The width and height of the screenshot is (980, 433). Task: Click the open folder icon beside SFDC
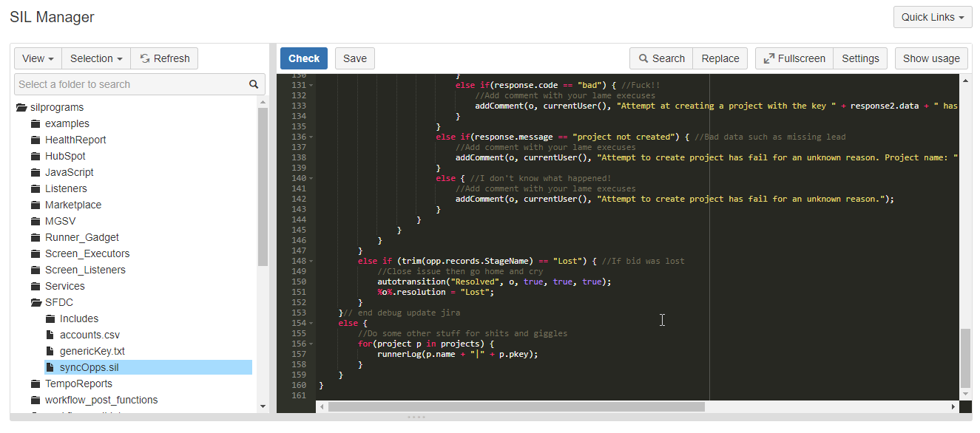click(36, 302)
